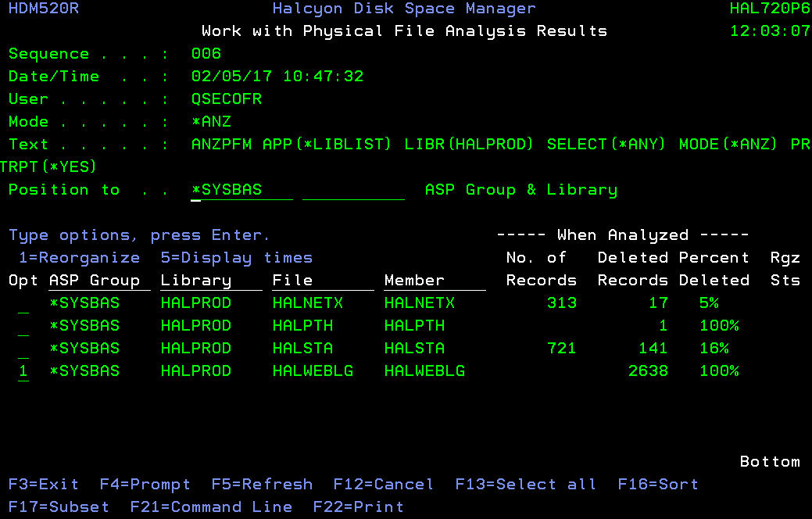The image size is (812, 519).
Task: Click the 1=Reorganize option text
Action: 79,258
